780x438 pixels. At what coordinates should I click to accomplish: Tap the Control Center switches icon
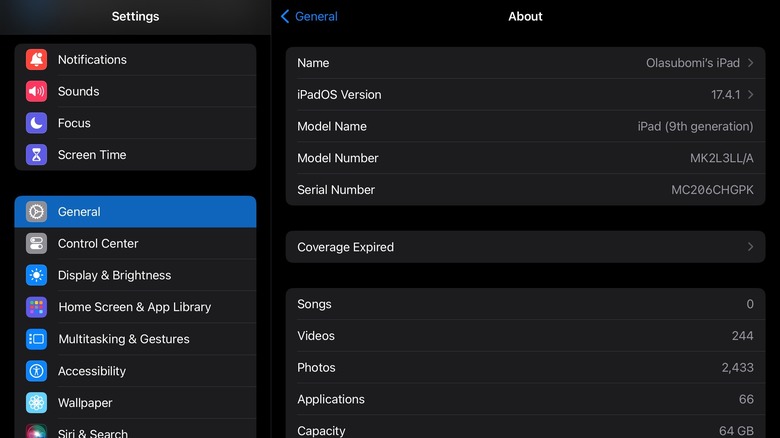tap(36, 244)
